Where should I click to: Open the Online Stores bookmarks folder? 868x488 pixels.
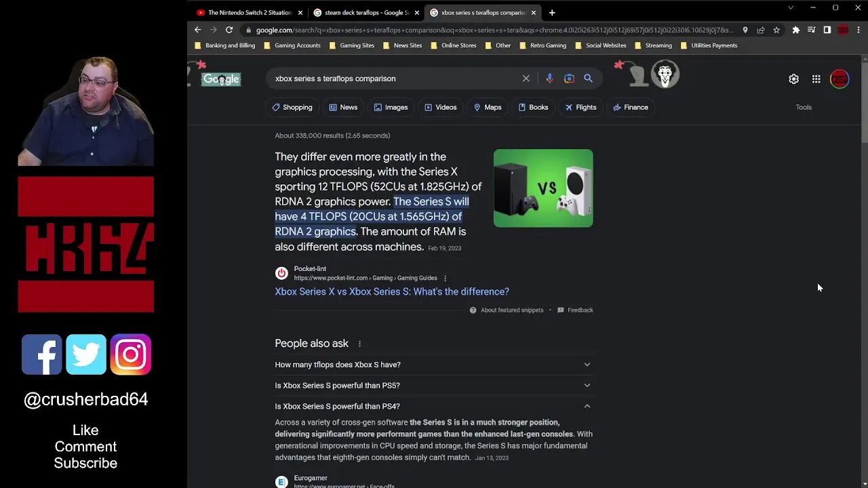tap(454, 45)
